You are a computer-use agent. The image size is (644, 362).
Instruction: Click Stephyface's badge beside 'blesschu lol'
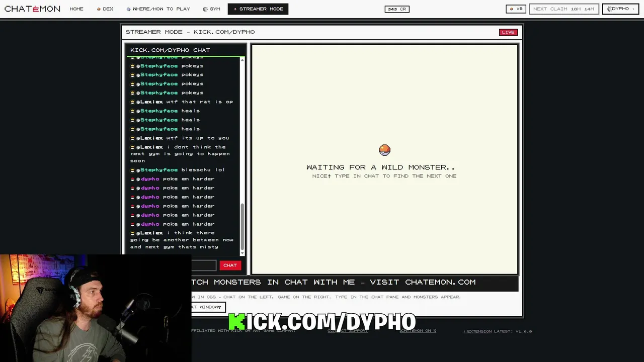coord(132,170)
